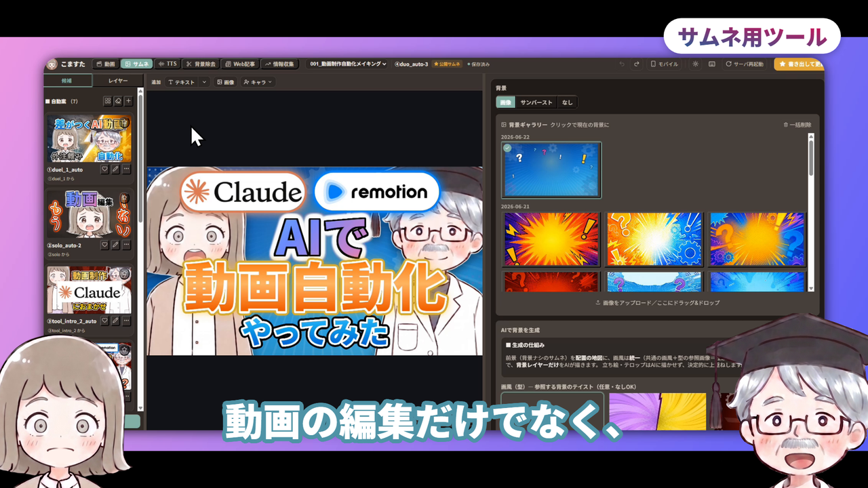Toggle the モバイル mobile preview

[664, 64]
